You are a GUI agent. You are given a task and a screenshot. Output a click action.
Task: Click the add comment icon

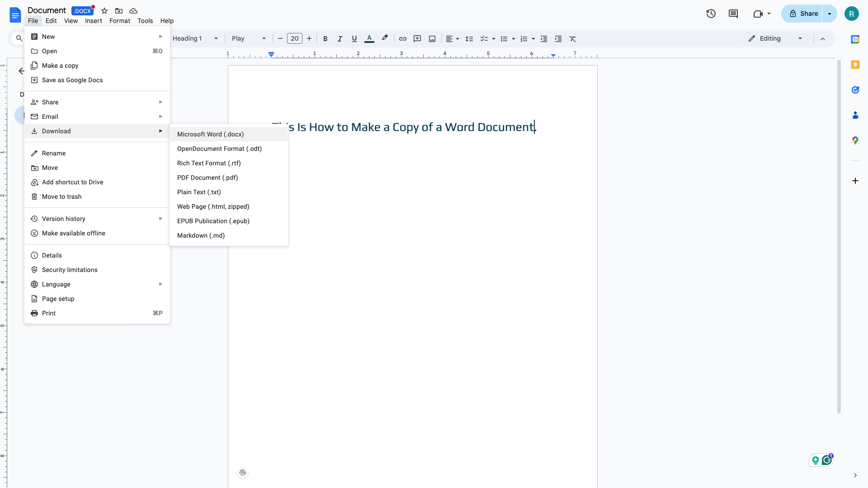[x=417, y=39]
